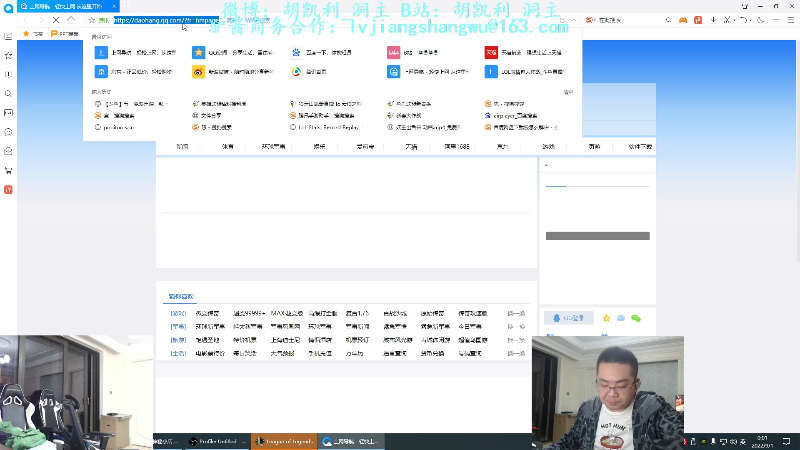The width and height of the screenshot is (800, 450).
Task: Select the 1688 category tab
Action: [457, 147]
